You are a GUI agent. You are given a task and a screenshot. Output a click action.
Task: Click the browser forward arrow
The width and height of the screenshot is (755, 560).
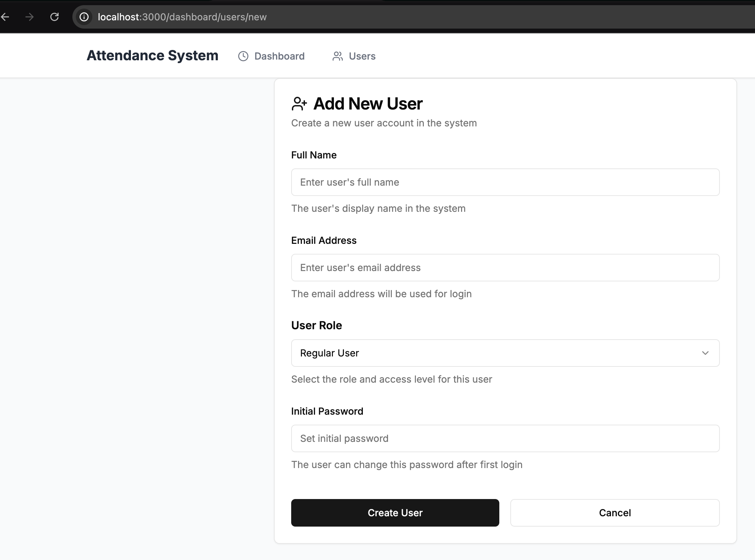tap(30, 17)
